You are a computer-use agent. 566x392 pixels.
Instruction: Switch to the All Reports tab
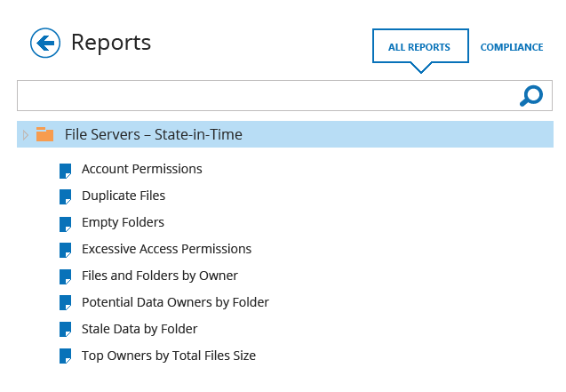[x=420, y=47]
